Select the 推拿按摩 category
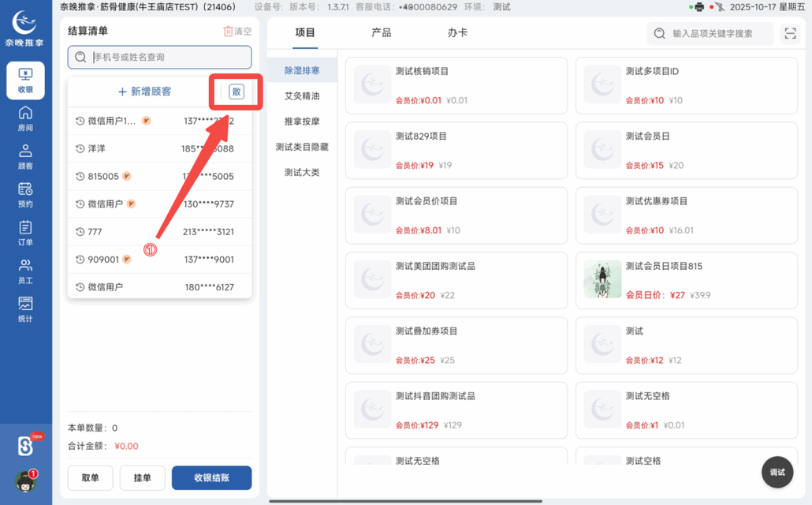The width and height of the screenshot is (812, 505). click(302, 122)
